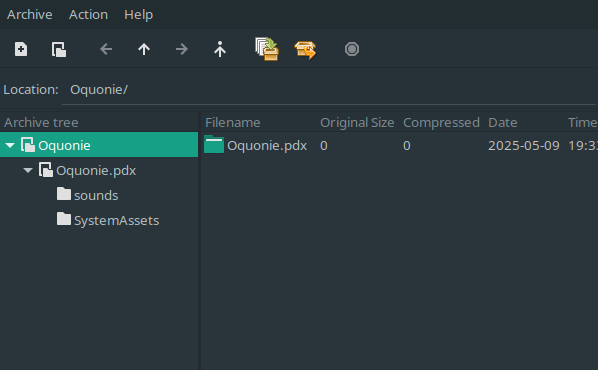The image size is (598, 370).
Task: Sort by the Original Size column
Action: (x=357, y=122)
